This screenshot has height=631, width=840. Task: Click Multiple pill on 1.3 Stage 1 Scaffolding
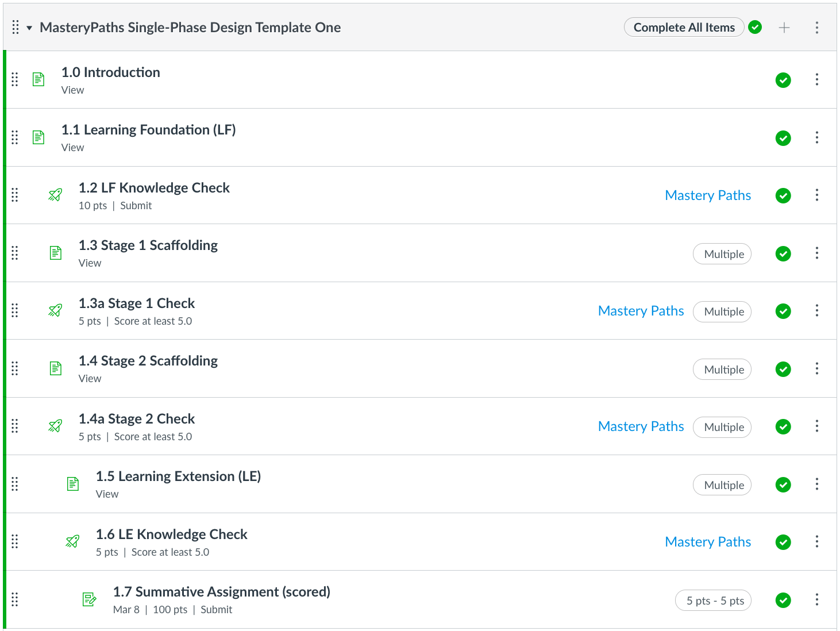point(722,254)
